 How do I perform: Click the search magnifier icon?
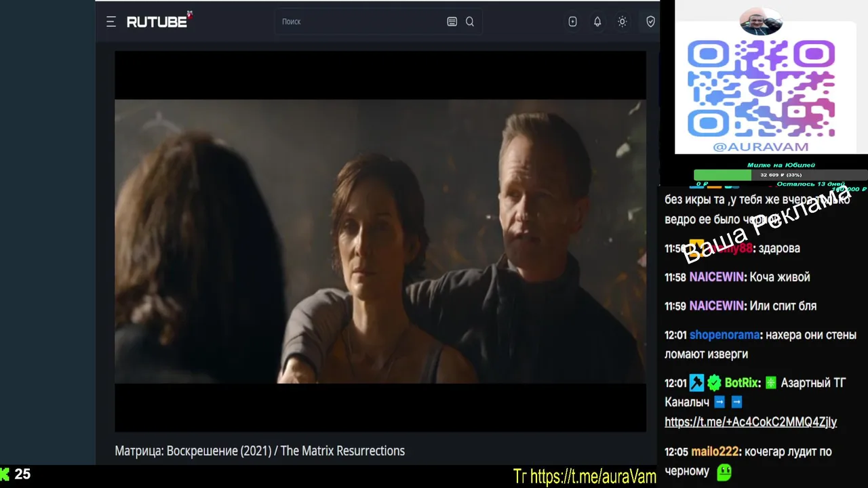point(470,22)
